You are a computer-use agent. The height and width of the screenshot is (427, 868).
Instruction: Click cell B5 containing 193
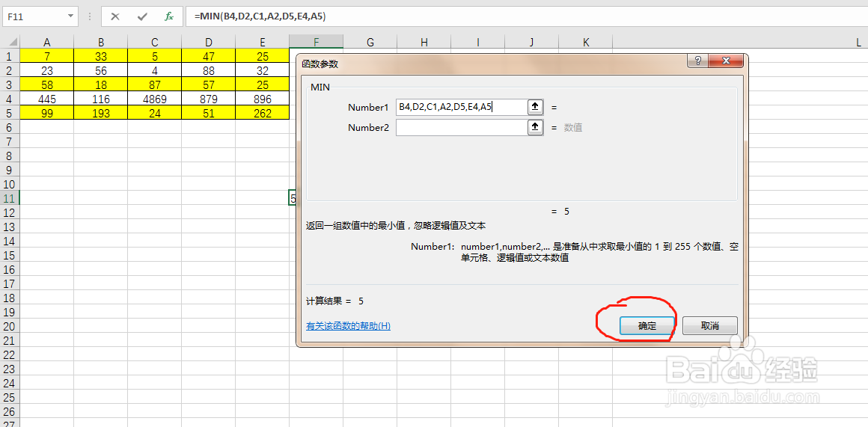click(x=101, y=114)
